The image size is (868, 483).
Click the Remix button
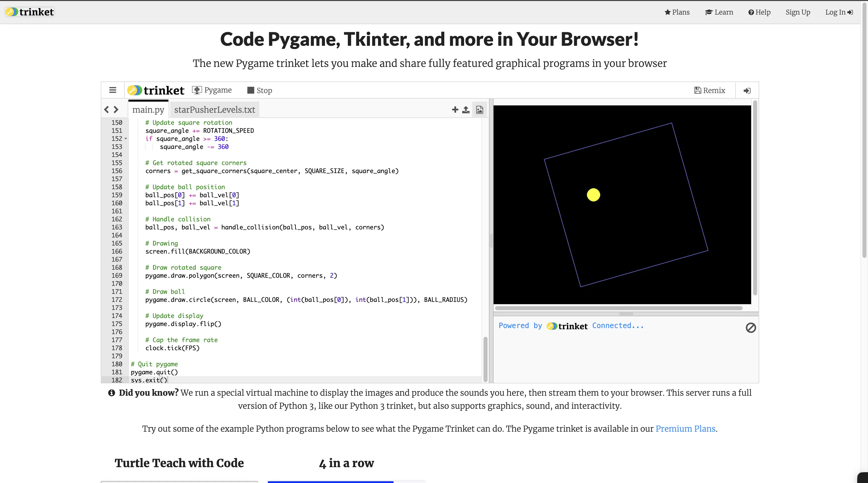click(710, 90)
